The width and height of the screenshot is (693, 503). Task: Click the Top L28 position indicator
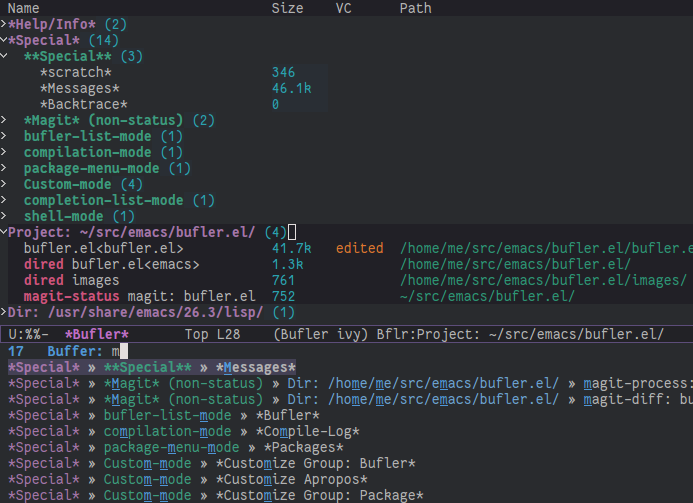212,334
